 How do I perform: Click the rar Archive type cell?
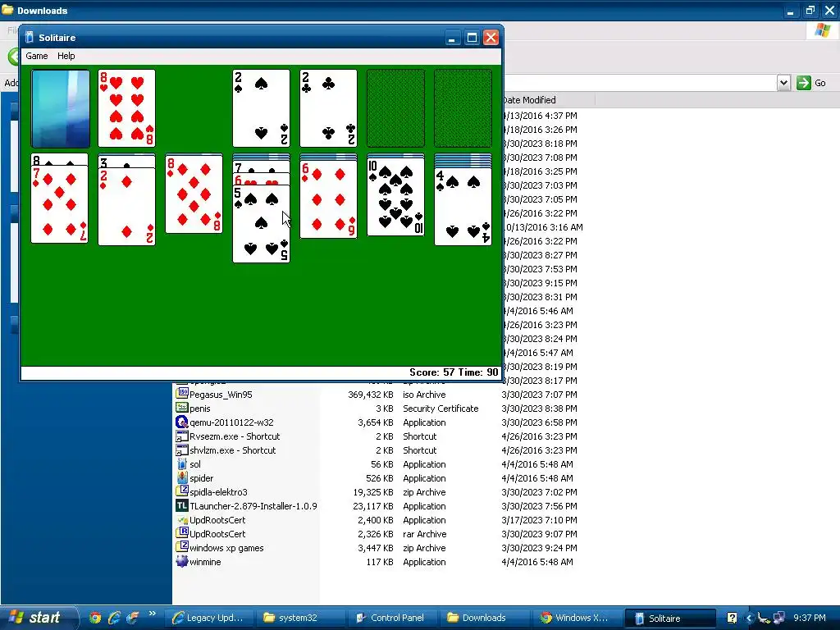coord(424,533)
